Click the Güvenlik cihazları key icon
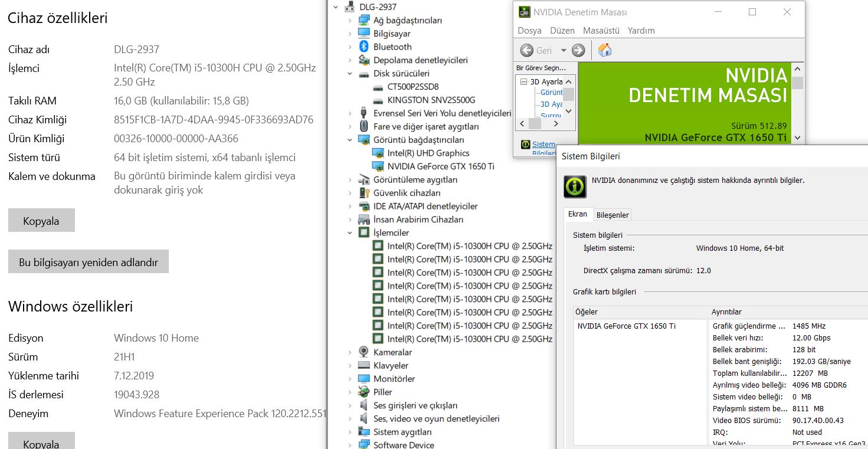The width and height of the screenshot is (868, 449). click(x=364, y=193)
